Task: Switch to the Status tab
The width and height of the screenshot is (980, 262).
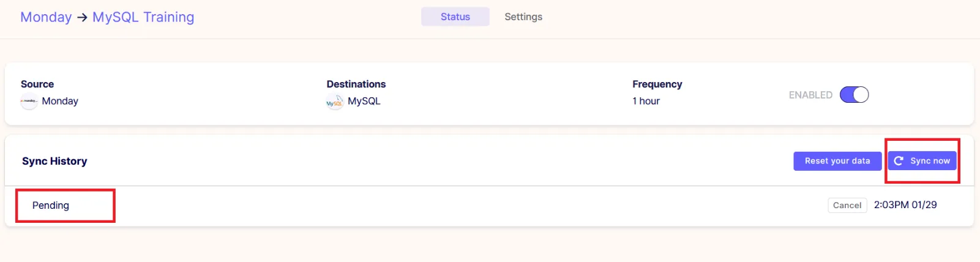Action: pos(455,17)
